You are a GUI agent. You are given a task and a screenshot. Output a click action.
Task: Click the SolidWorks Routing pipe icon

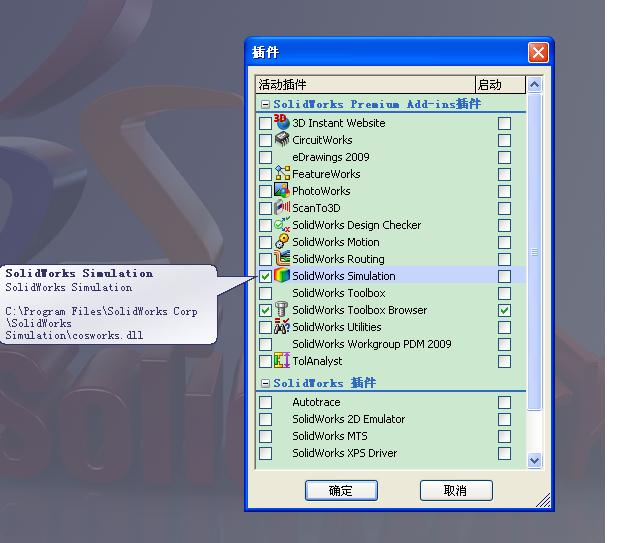click(282, 258)
